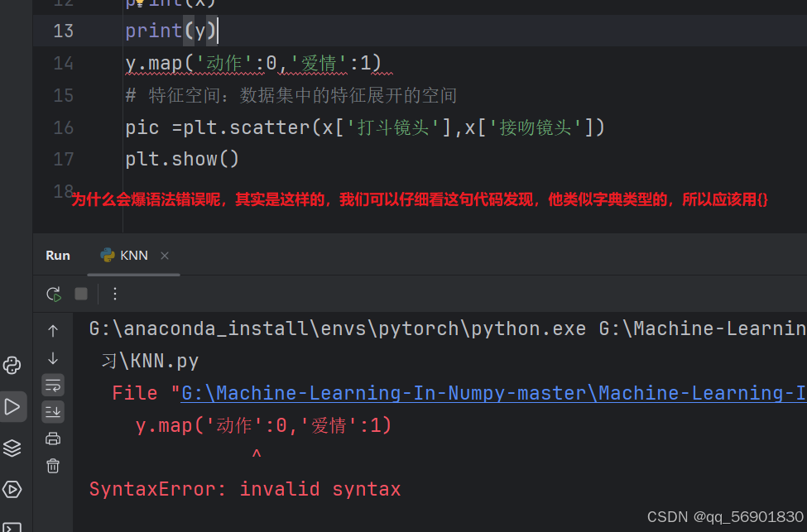The image size is (807, 532).
Task: Clear the console output with trash icon
Action: pos(53,465)
